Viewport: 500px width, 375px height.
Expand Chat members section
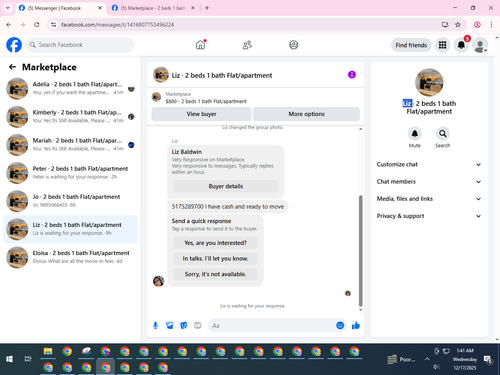click(429, 182)
